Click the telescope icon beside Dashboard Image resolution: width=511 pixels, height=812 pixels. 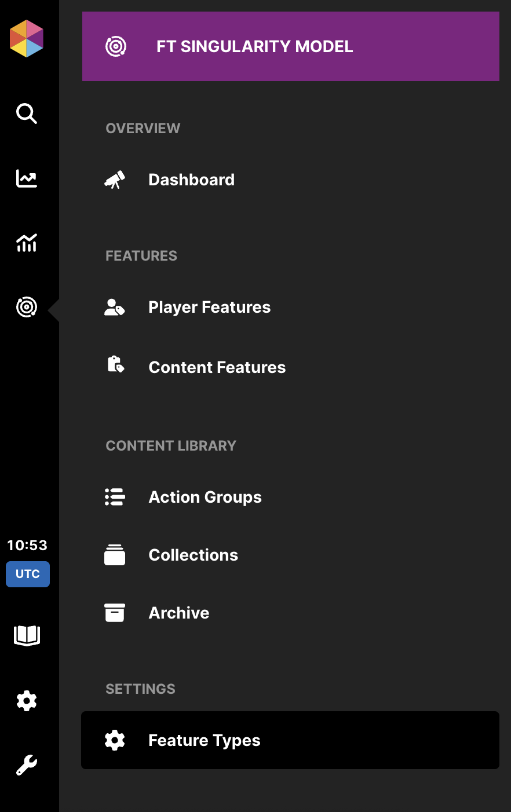point(115,180)
